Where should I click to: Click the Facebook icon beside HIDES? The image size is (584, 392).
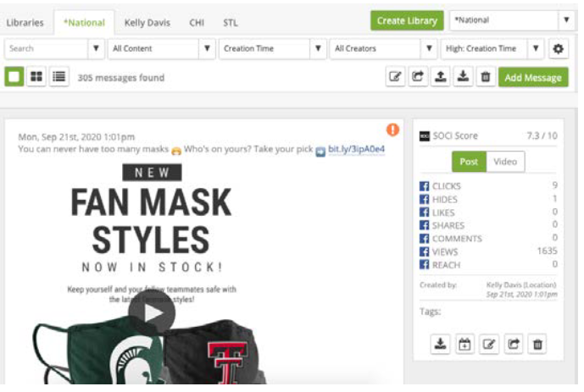pyautogui.click(x=424, y=199)
